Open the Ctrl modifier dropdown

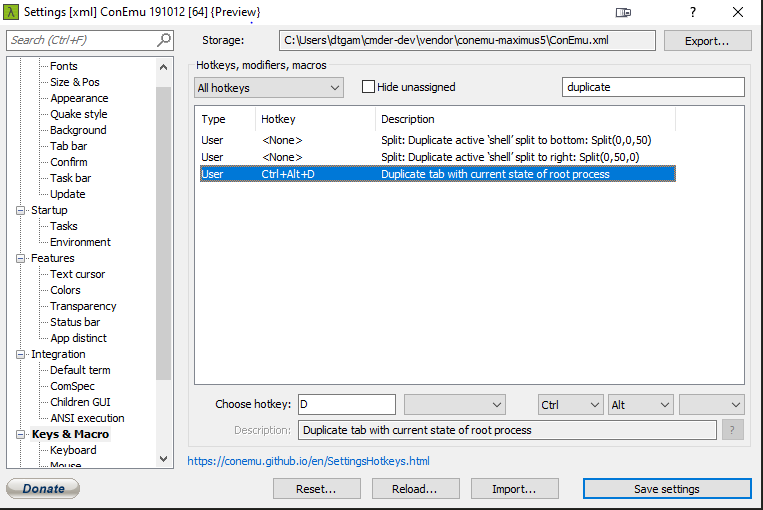pos(570,404)
